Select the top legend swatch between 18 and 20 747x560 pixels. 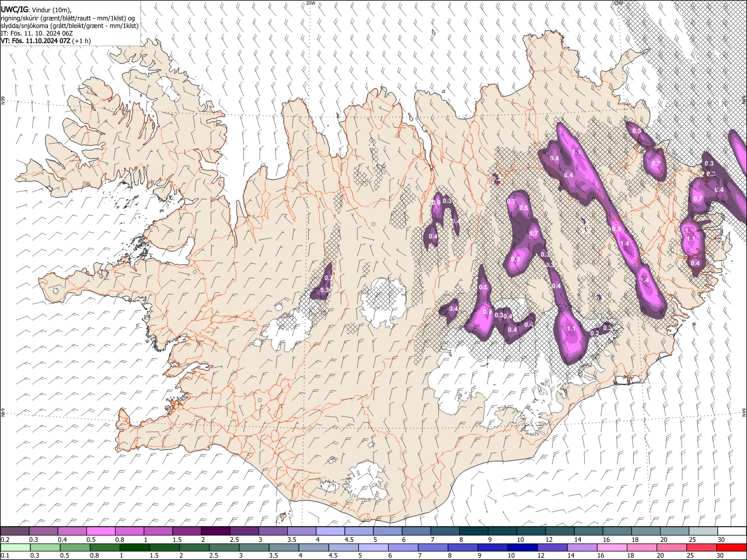[645, 531]
